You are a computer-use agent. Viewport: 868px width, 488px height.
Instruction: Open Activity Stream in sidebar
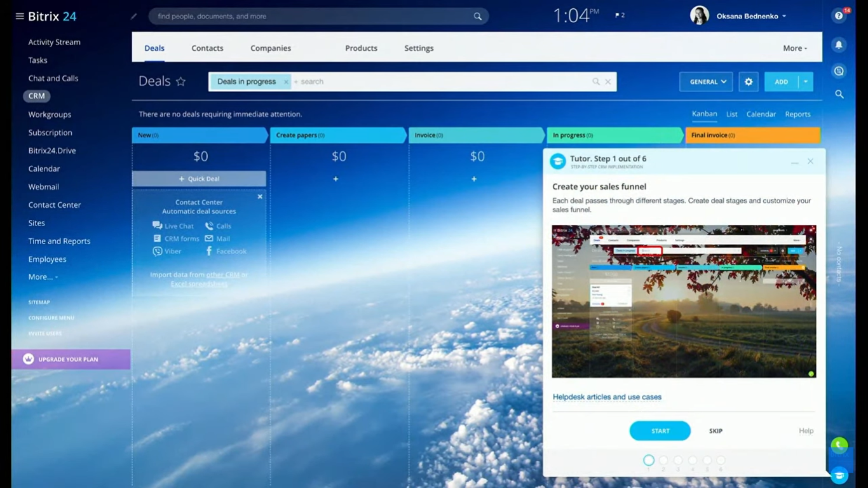pyautogui.click(x=54, y=42)
